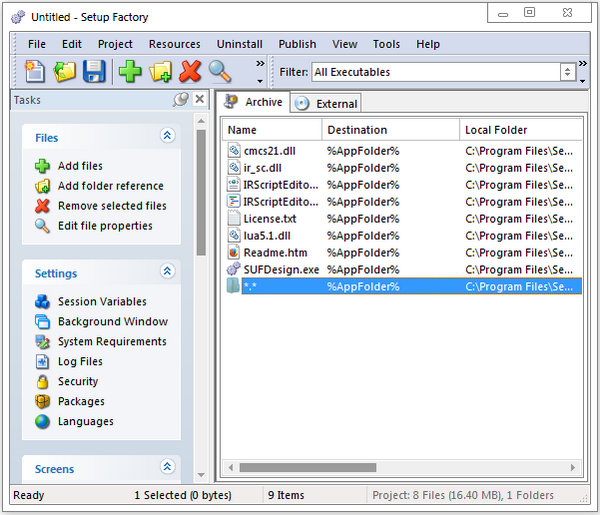Close the Tasks pane
The width and height of the screenshot is (600, 515).
coord(199,100)
